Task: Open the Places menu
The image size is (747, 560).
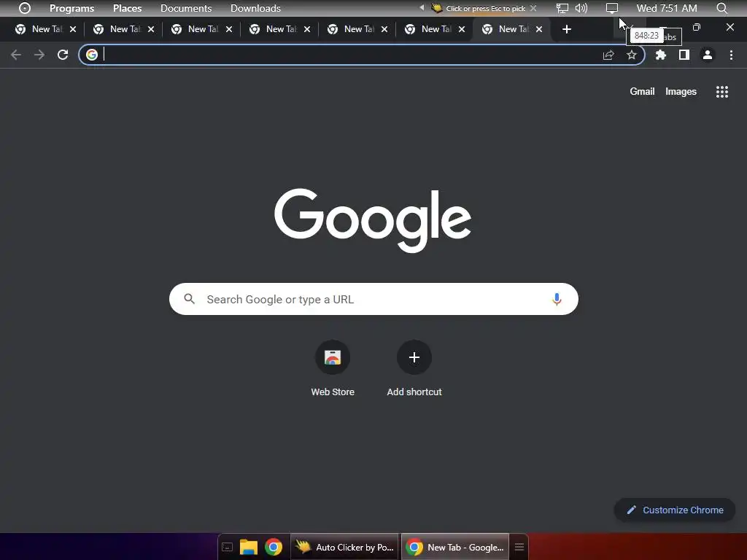Action: pyautogui.click(x=127, y=8)
